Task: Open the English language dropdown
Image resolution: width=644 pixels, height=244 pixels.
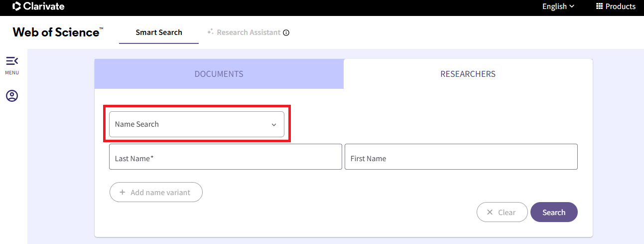Action: 558,6
